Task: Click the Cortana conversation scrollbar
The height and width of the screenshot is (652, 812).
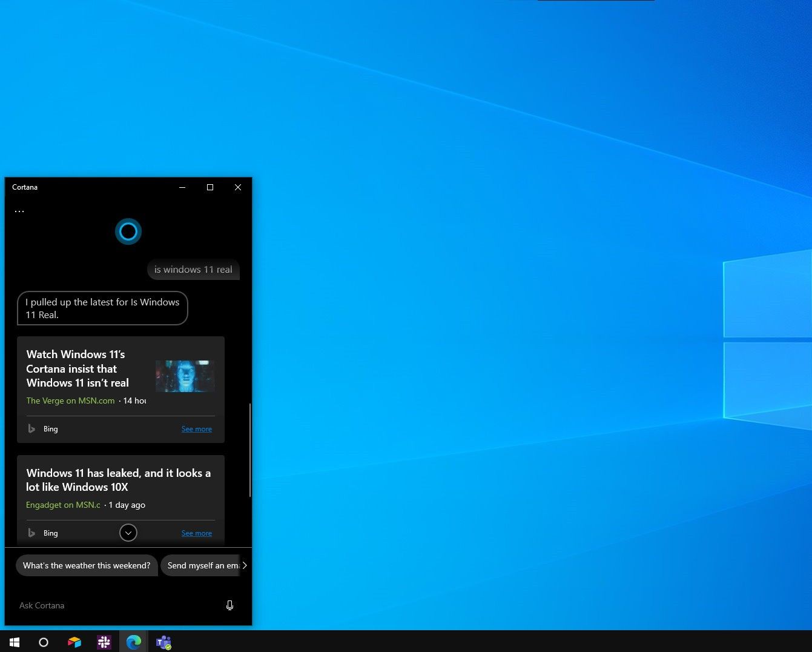Action: point(249,450)
